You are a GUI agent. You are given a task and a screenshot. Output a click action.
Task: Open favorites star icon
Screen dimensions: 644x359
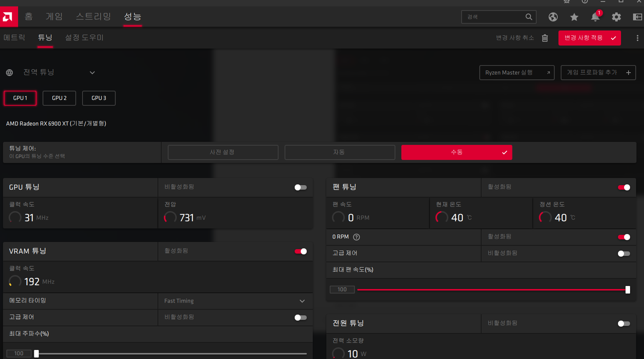coord(574,17)
